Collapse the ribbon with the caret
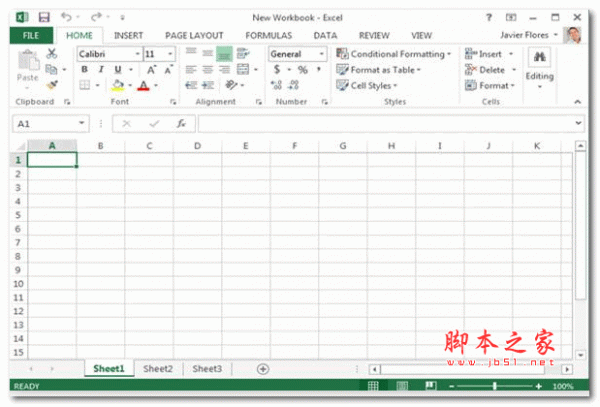Viewport: 600px width, 407px height. pos(577,102)
